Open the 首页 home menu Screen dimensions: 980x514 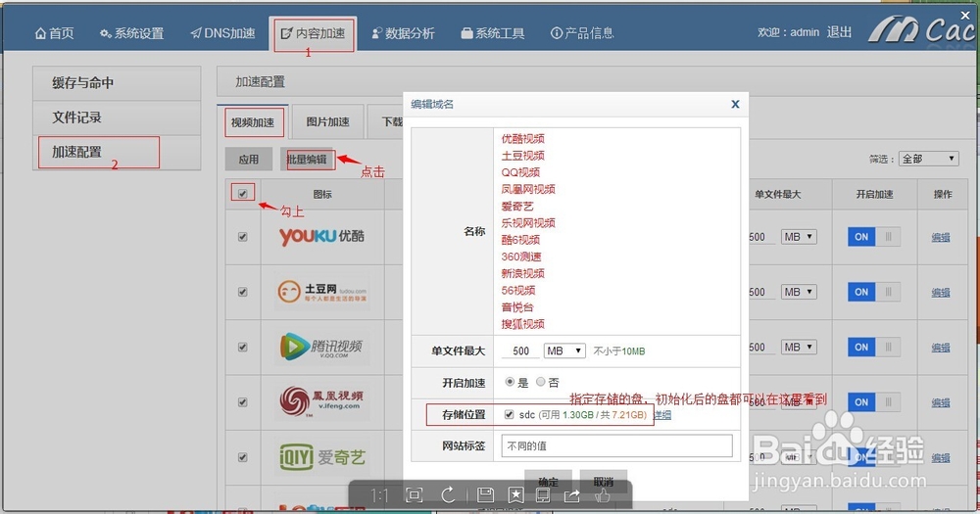pyautogui.click(x=54, y=33)
